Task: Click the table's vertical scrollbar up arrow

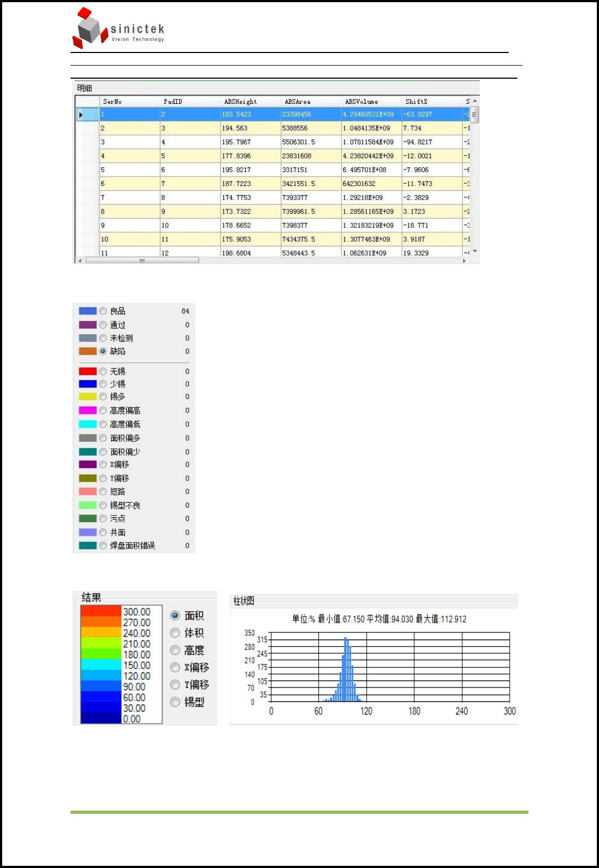Action: (475, 101)
